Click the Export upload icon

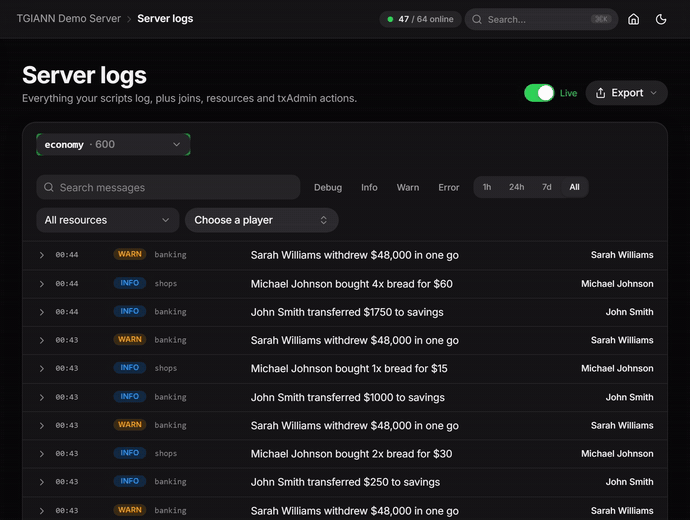[x=600, y=93]
